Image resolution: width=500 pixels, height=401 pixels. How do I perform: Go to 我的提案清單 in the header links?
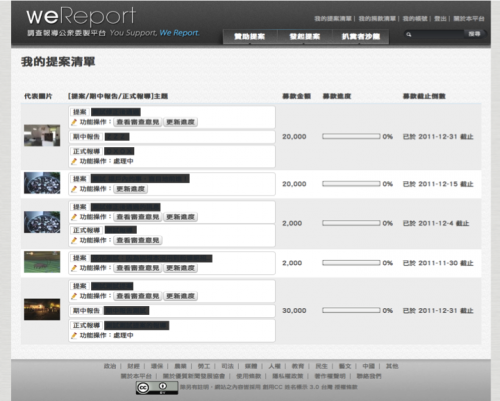pos(333,19)
